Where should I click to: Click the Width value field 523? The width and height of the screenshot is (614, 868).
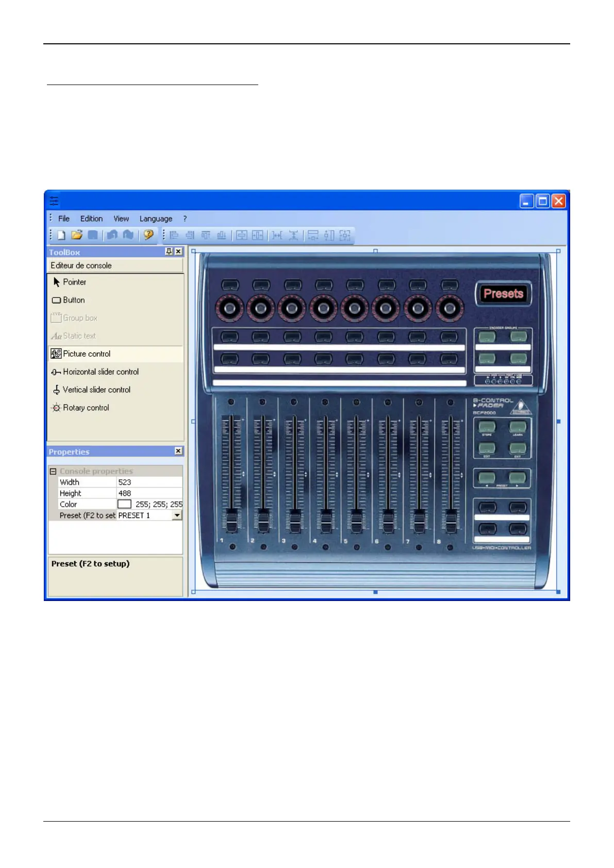tap(149, 482)
